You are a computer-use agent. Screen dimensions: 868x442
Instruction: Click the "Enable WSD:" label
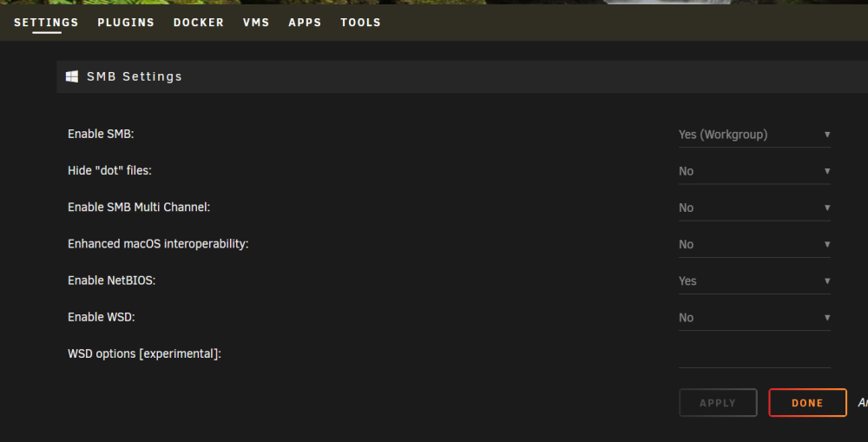[x=102, y=317]
